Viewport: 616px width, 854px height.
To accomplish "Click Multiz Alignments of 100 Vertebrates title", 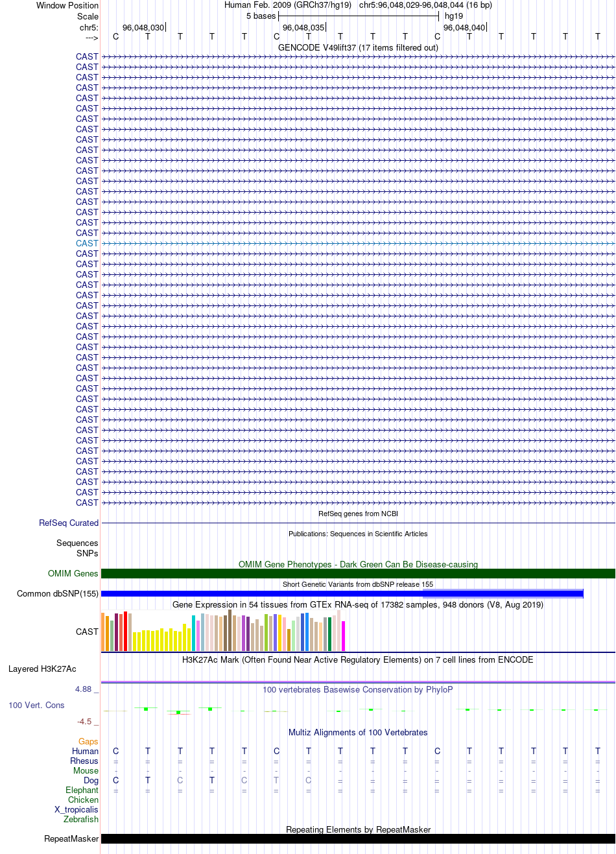I will (358, 732).
